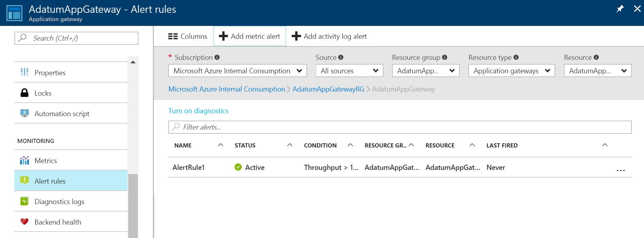This screenshot has height=238, width=644.
Task: Click the Columns button
Action: tap(188, 36)
